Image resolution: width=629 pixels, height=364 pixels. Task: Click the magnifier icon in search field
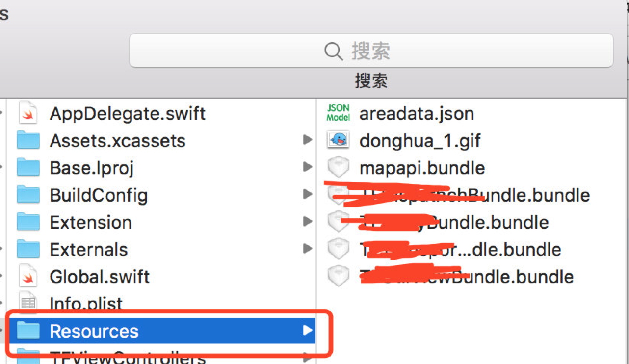pos(334,51)
